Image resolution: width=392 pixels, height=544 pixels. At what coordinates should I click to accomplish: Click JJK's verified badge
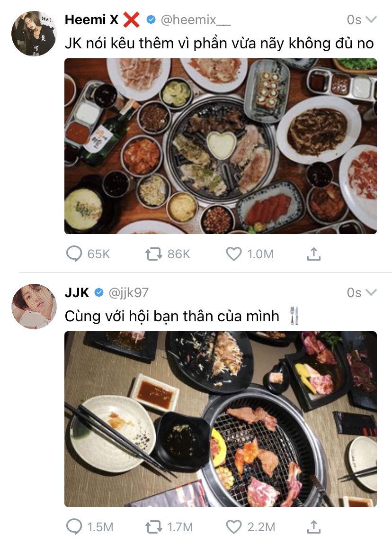click(99, 293)
